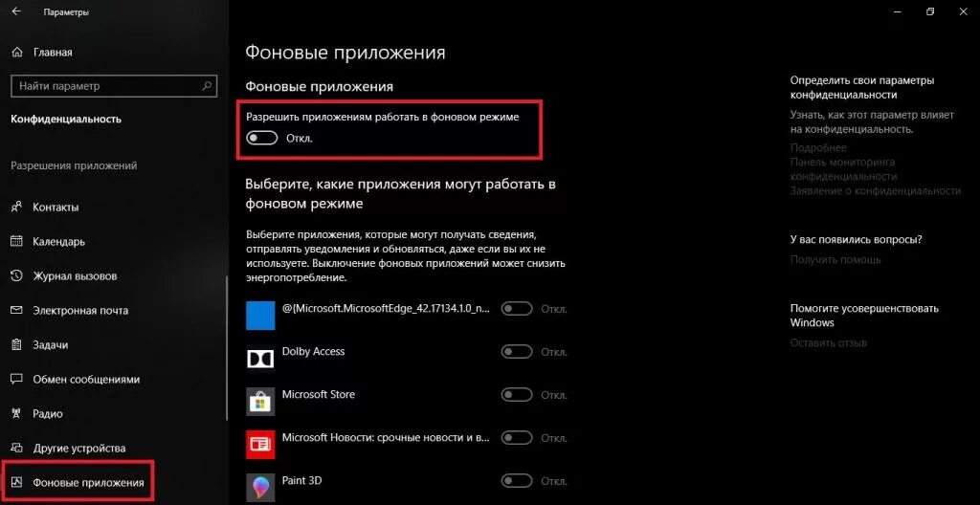
Task: Open Contacts (Контакты) via its icon
Action: click(x=17, y=207)
